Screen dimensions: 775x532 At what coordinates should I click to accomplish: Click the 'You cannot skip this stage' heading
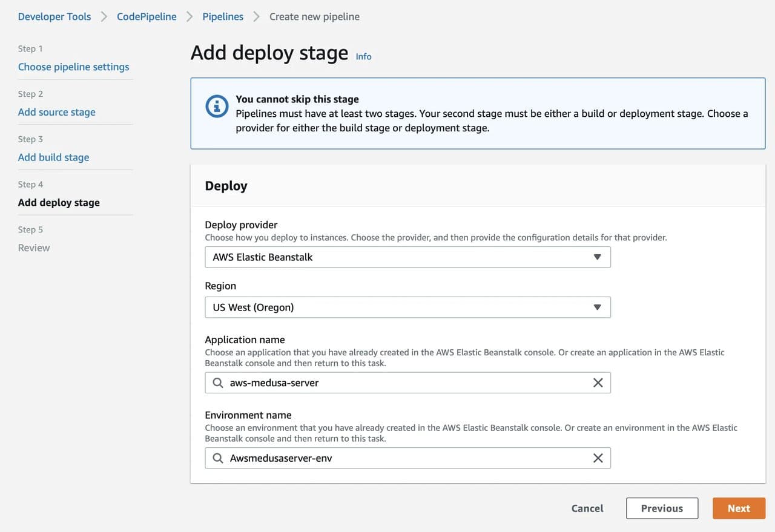pyautogui.click(x=297, y=99)
